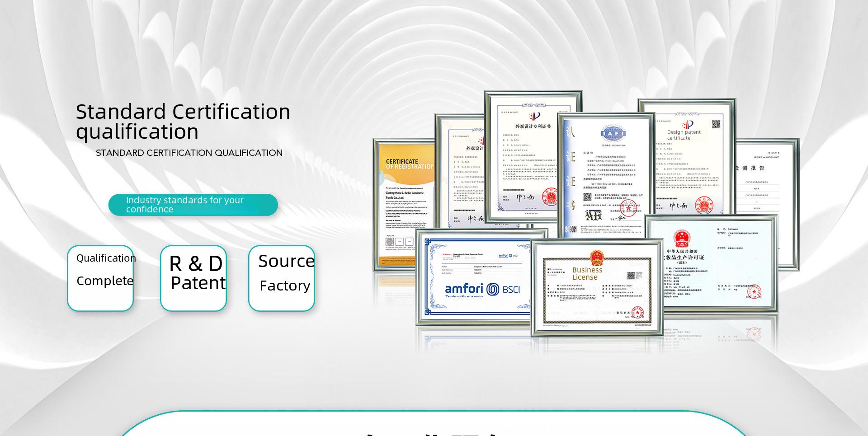Image resolution: width=868 pixels, height=436 pixels.
Task: Open the IAF certification framed document
Action: tap(606, 176)
